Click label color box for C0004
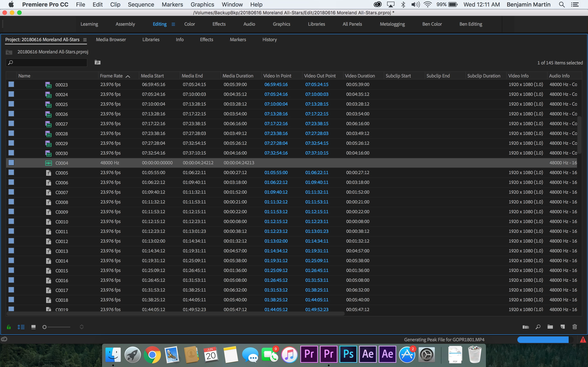This screenshot has height=367, width=588. tap(11, 163)
